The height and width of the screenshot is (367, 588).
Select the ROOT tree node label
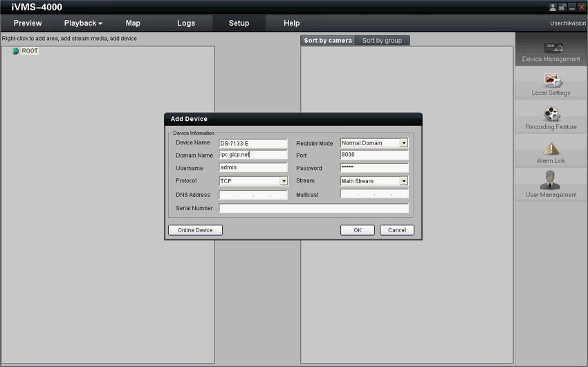[x=30, y=51]
